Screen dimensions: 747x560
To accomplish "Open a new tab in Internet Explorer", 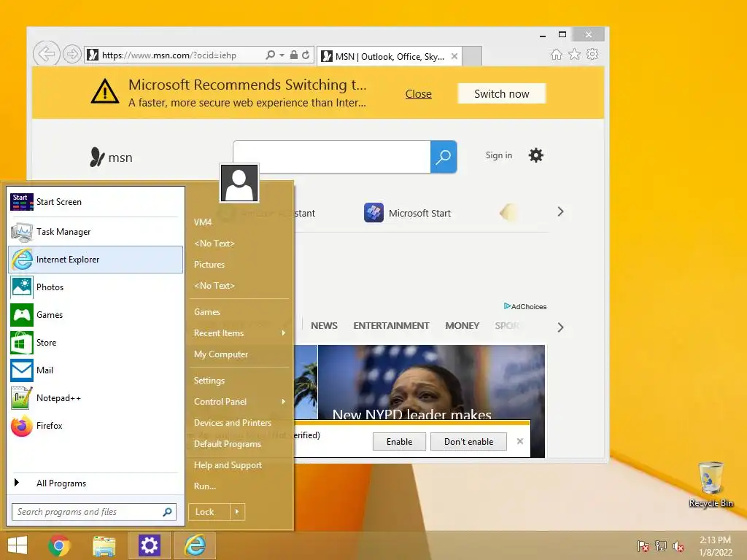I will 472,56.
